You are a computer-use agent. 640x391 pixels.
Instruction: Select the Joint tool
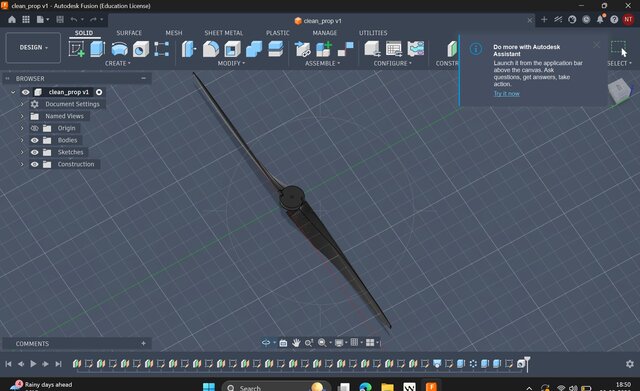coord(345,49)
